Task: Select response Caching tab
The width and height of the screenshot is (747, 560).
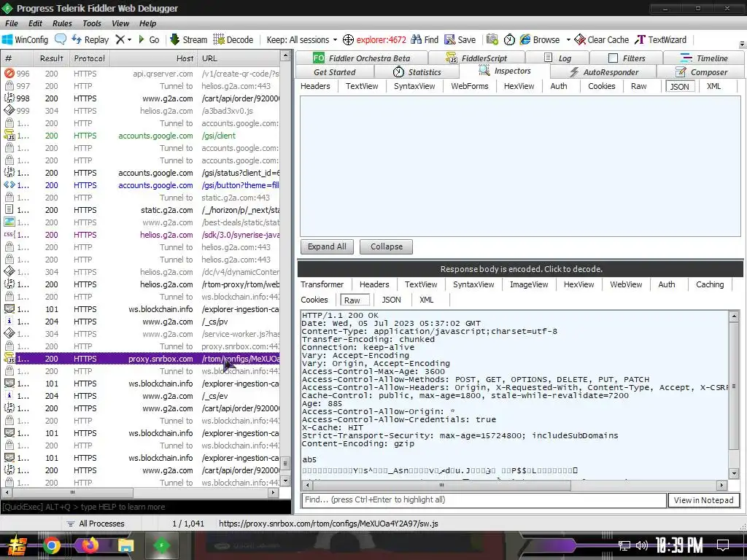Action: 709,284
